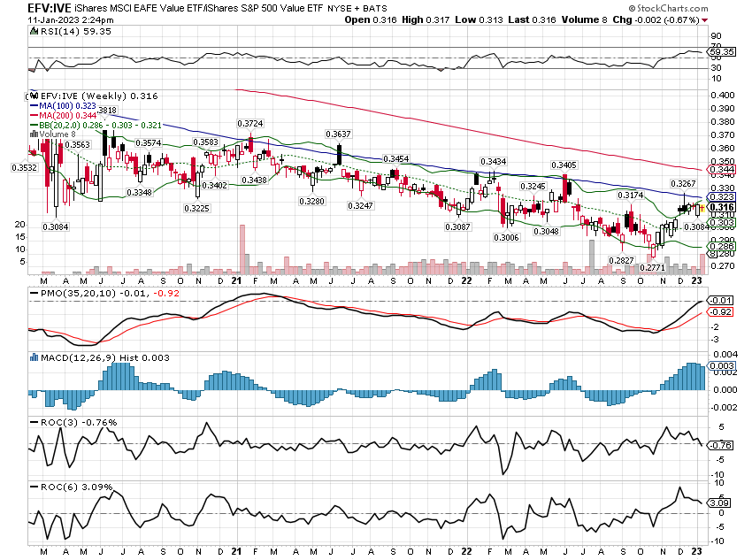
Task: Click the 11-Jan-2023 2:24pm timestamp
Action: [71, 20]
